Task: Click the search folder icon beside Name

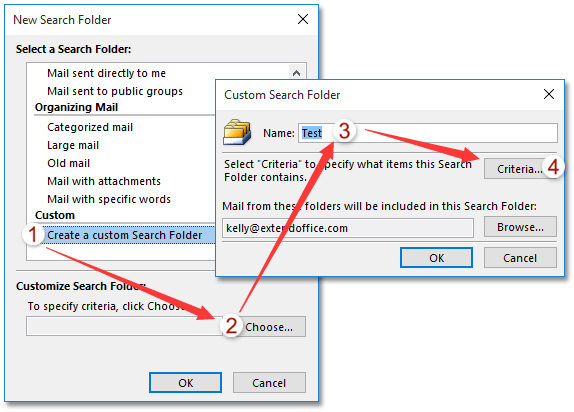Action: point(237,132)
